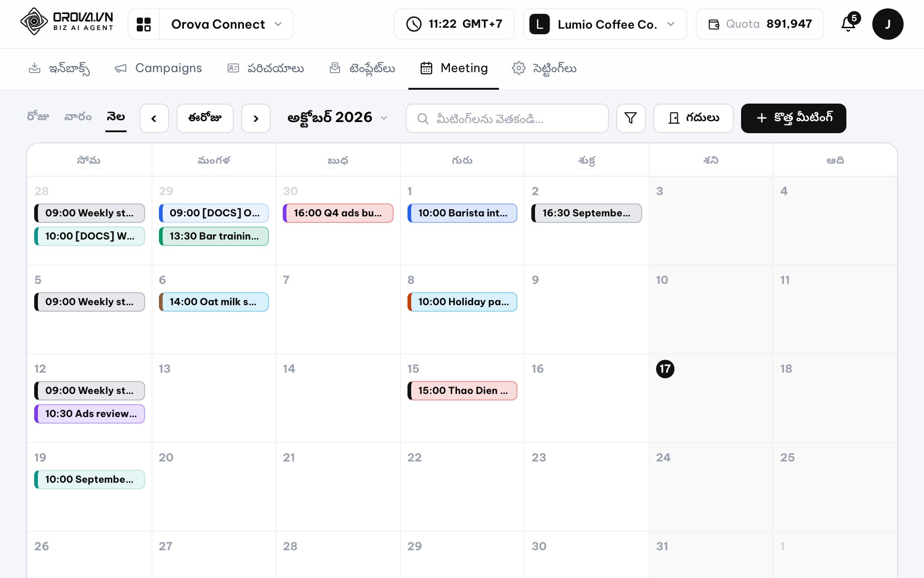The width and height of the screenshot is (924, 578).
Task: Go to next month arrow
Action: coord(256,118)
